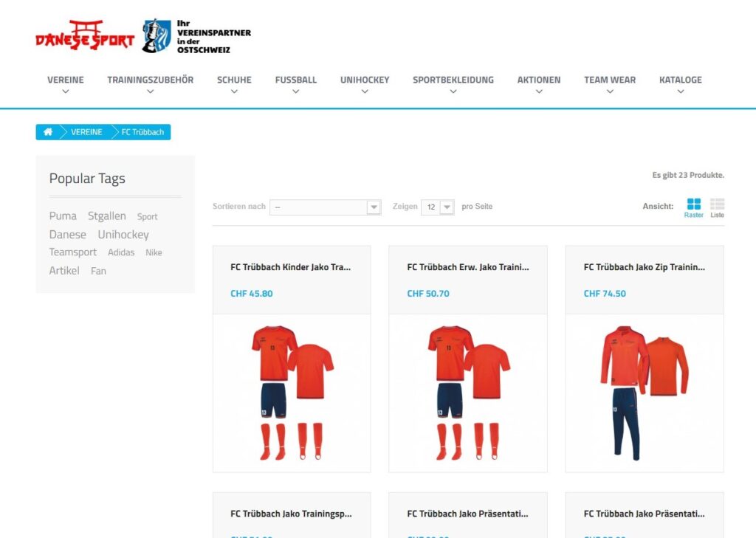Viewport: 756px width, 538px height.
Task: Open the Zeigen 12 per-page dropdown
Action: tap(437, 207)
